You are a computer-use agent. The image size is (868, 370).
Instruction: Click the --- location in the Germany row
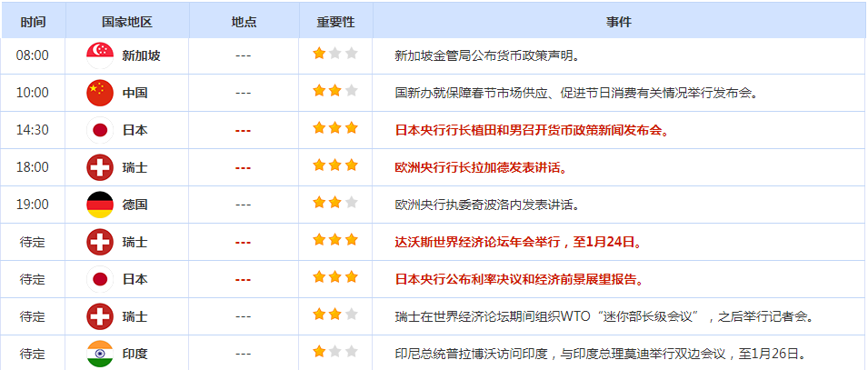[x=244, y=205]
